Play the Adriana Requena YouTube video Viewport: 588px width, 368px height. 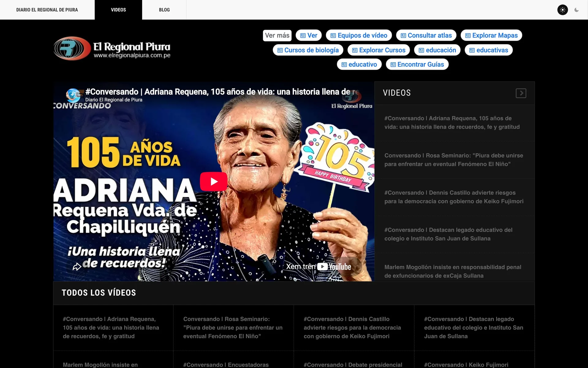(214, 182)
